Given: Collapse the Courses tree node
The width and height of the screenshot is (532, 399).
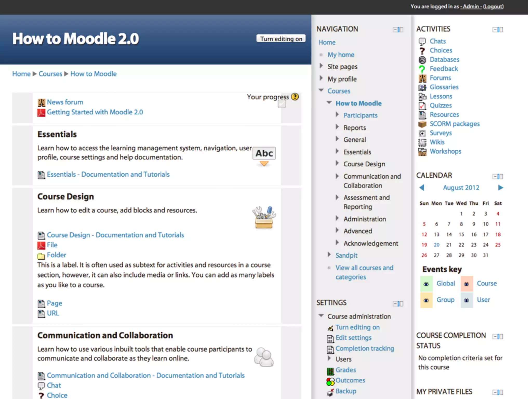Looking at the screenshot, I should (321, 90).
